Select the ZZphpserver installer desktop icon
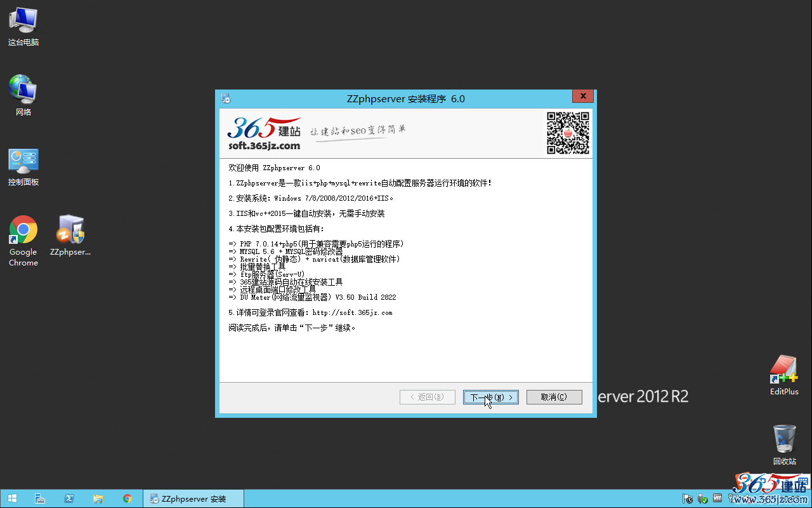This screenshot has height=508, width=812. [70, 236]
